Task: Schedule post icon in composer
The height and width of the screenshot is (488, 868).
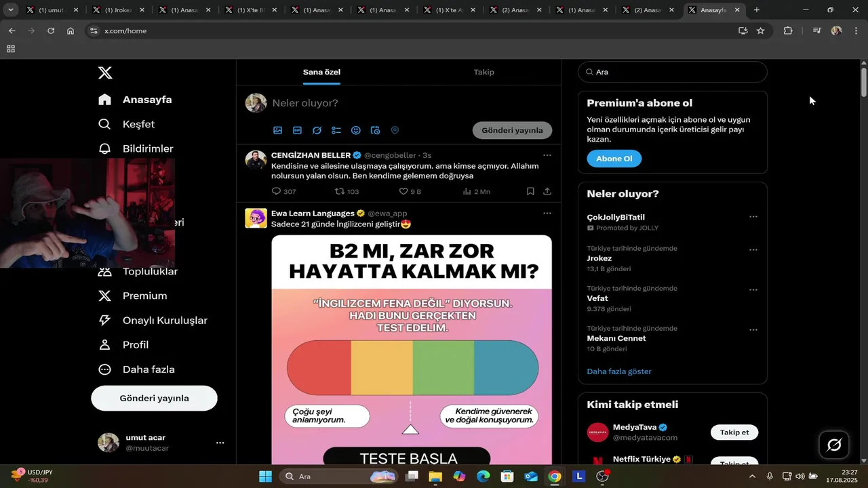Action: click(x=376, y=130)
